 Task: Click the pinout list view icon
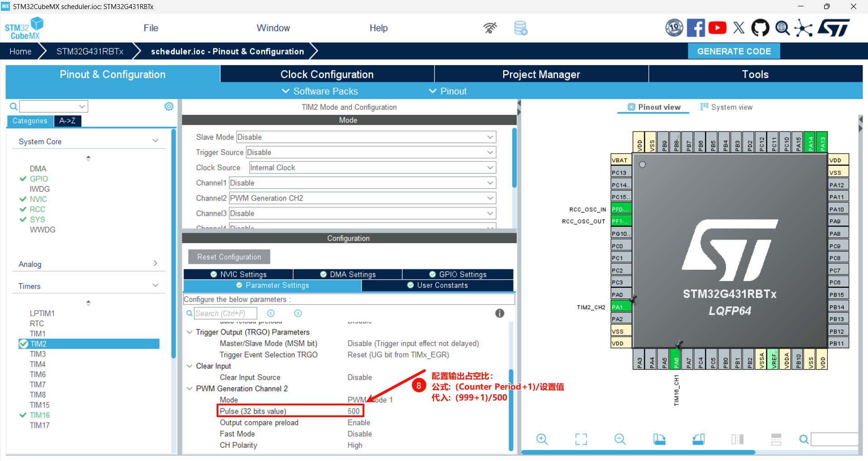coord(776,439)
